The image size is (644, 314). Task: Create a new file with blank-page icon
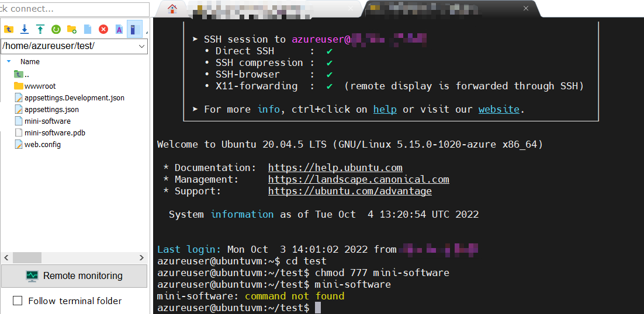point(88,29)
